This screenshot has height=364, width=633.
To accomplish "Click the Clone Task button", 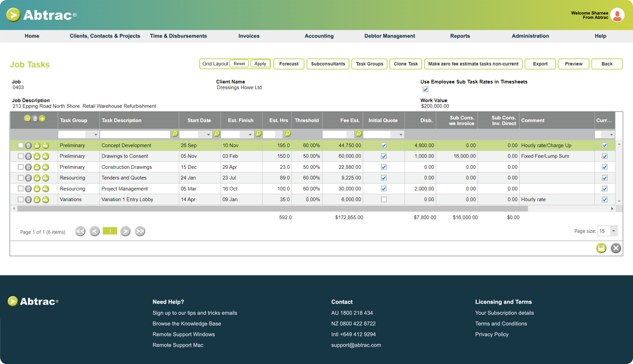I will (x=406, y=64).
